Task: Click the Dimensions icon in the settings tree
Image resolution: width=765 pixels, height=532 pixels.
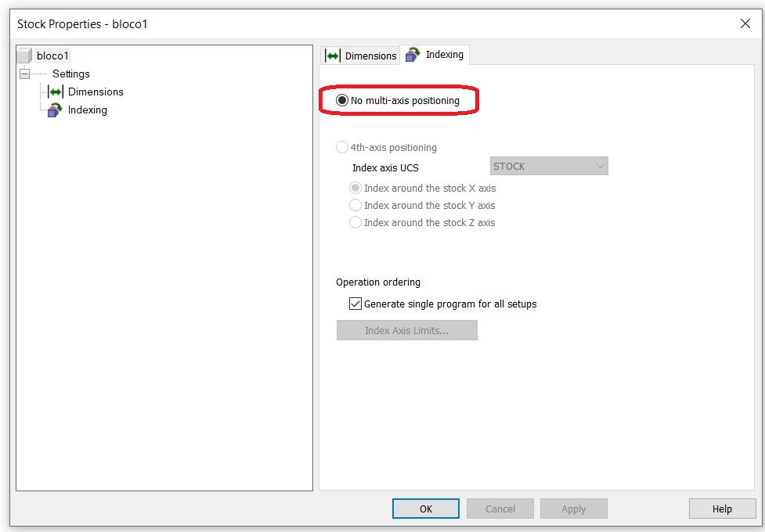Action: [56, 92]
